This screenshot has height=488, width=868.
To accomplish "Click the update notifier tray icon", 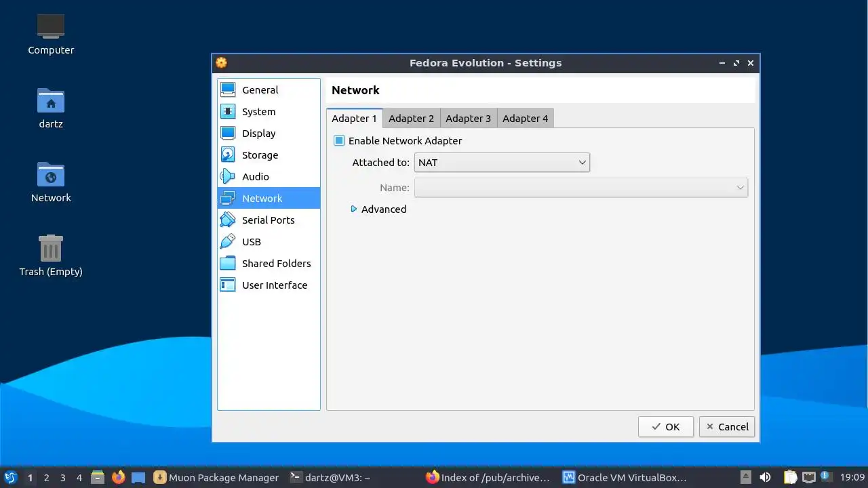I will [x=827, y=476].
